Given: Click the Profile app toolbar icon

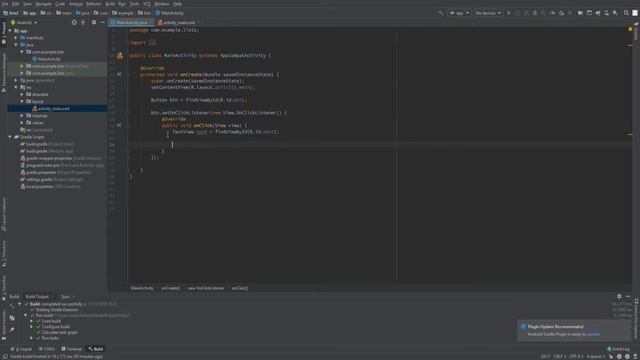Looking at the screenshot, I should tap(552, 13).
